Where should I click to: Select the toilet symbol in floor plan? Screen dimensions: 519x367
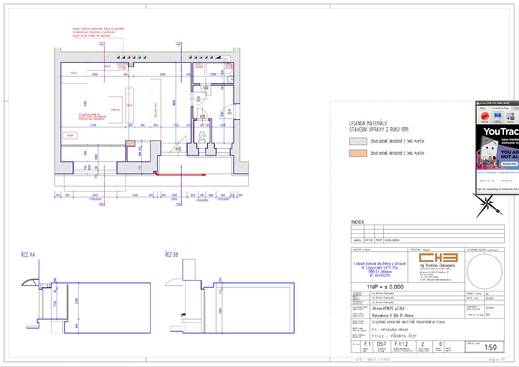click(x=202, y=137)
